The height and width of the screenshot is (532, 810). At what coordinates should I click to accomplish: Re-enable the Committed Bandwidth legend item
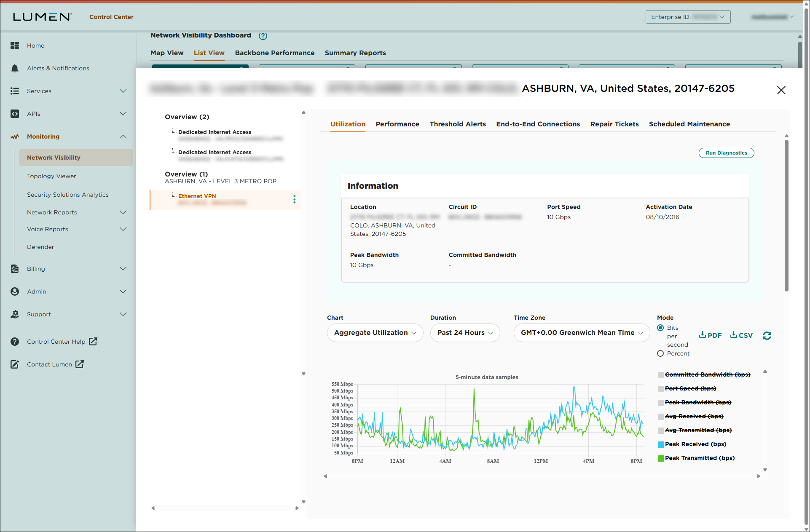tap(705, 374)
